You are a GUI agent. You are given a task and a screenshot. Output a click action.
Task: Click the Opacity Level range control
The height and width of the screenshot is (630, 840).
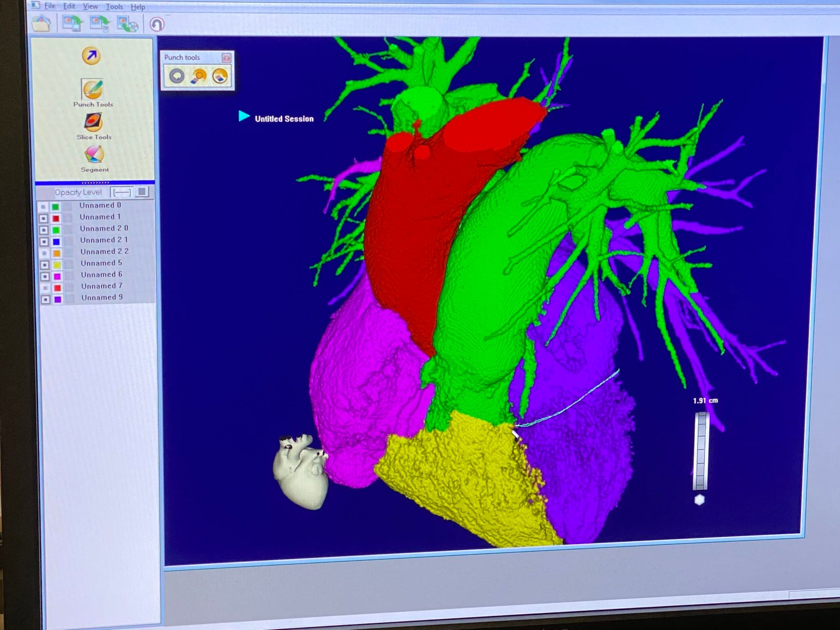point(122,192)
